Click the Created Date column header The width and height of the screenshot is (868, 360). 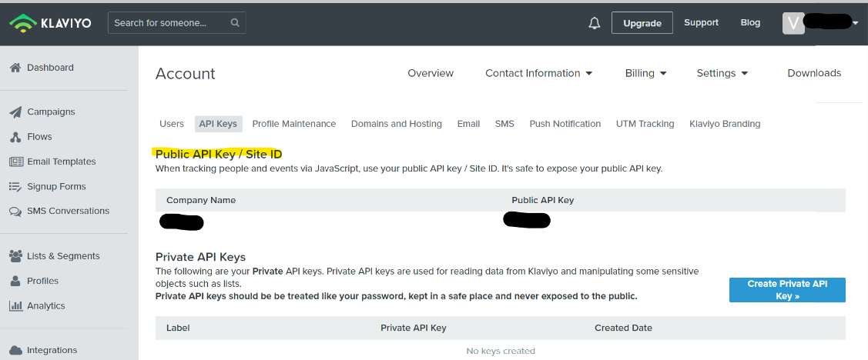tap(623, 328)
